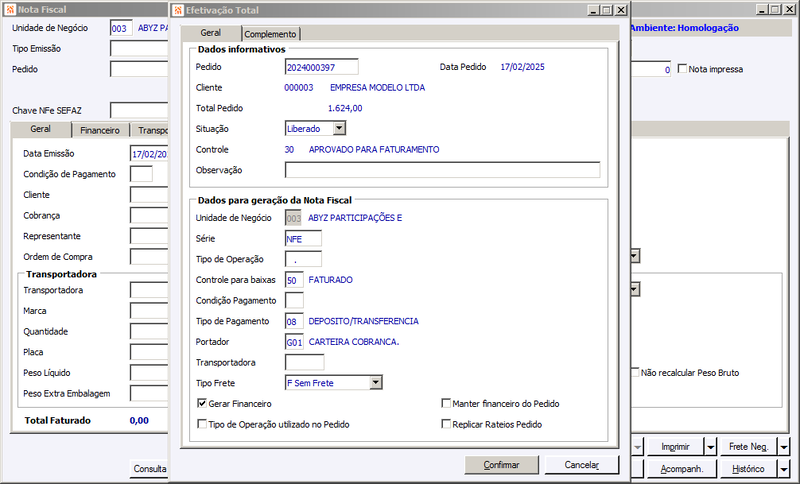Open the Histórico dropdown arrow
Screen dimensions: 800x484
784,468
